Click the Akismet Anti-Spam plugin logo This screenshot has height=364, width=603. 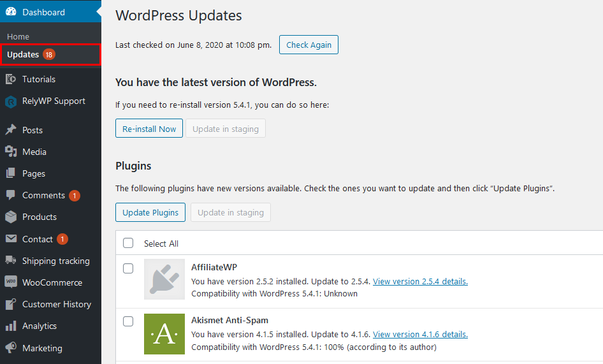[x=164, y=333]
